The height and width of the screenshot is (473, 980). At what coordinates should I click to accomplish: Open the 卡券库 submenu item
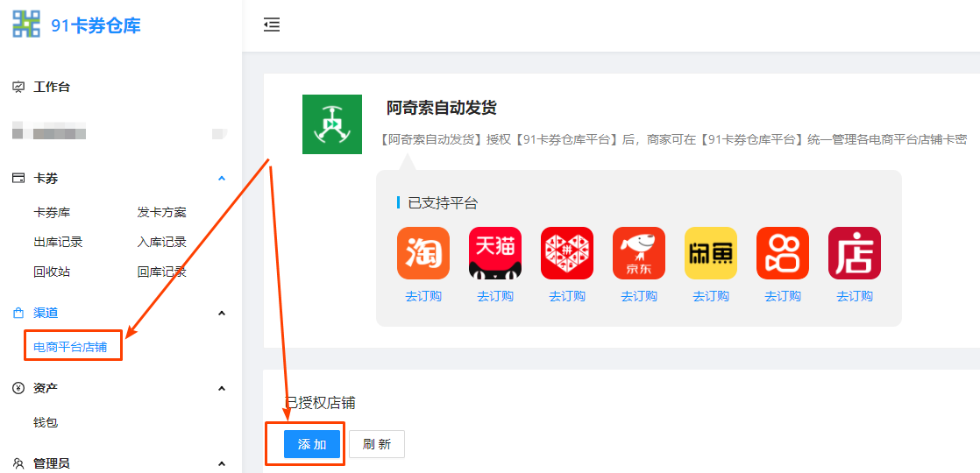click(x=52, y=213)
